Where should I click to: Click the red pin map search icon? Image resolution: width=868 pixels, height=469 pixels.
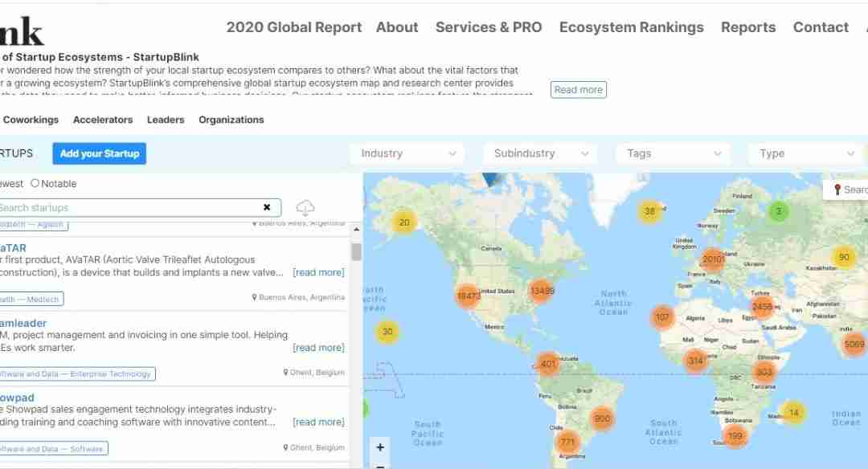837,190
